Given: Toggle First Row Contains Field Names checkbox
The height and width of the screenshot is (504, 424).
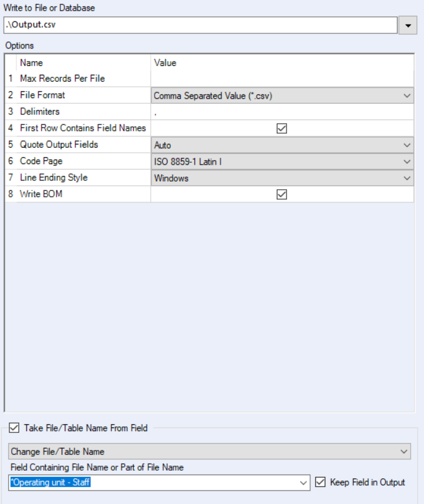Looking at the screenshot, I should 282,128.
